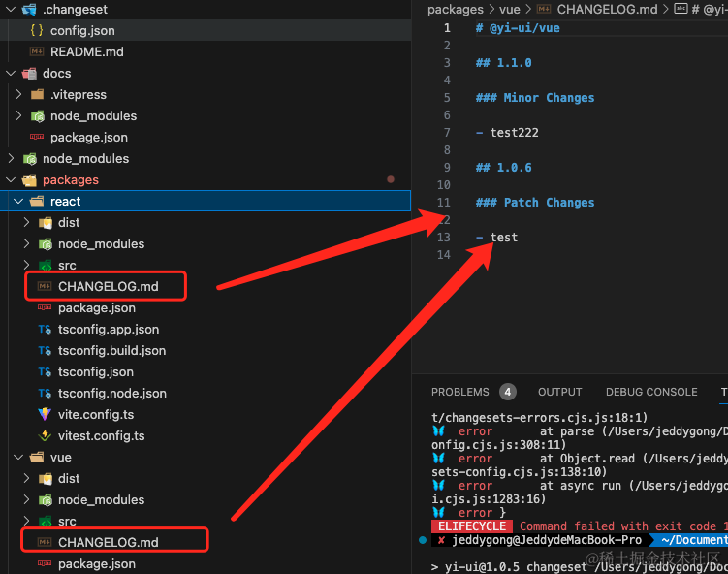The image size is (728, 574).
Task: Click react node_modules folder icon
Action: coord(45,244)
